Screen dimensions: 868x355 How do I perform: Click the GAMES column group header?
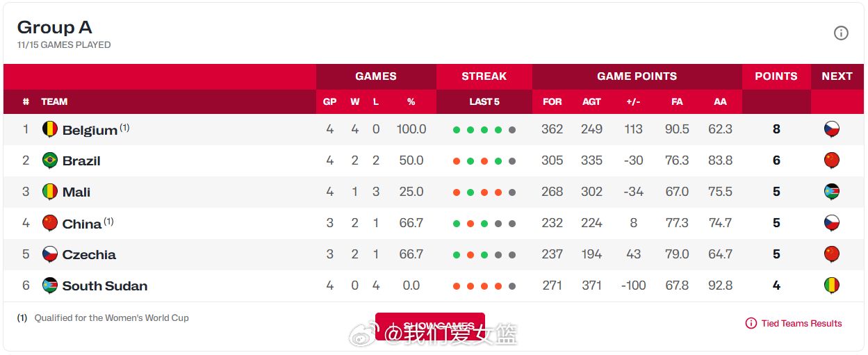click(x=376, y=76)
